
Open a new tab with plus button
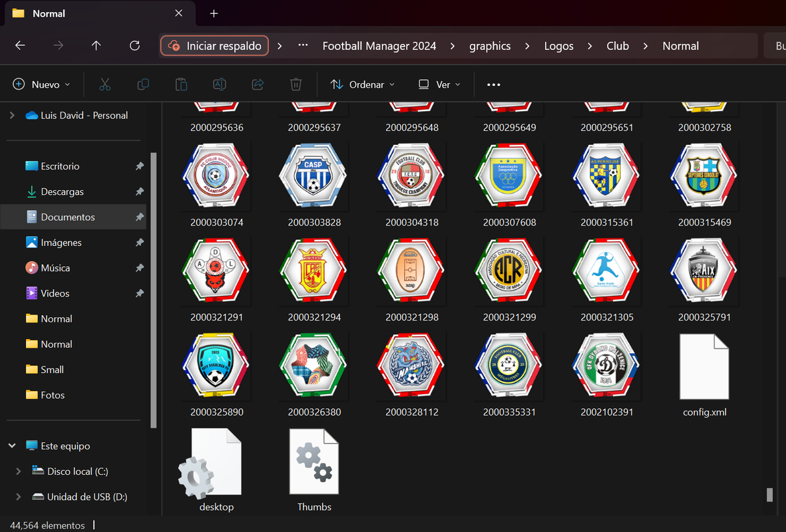[x=214, y=13]
